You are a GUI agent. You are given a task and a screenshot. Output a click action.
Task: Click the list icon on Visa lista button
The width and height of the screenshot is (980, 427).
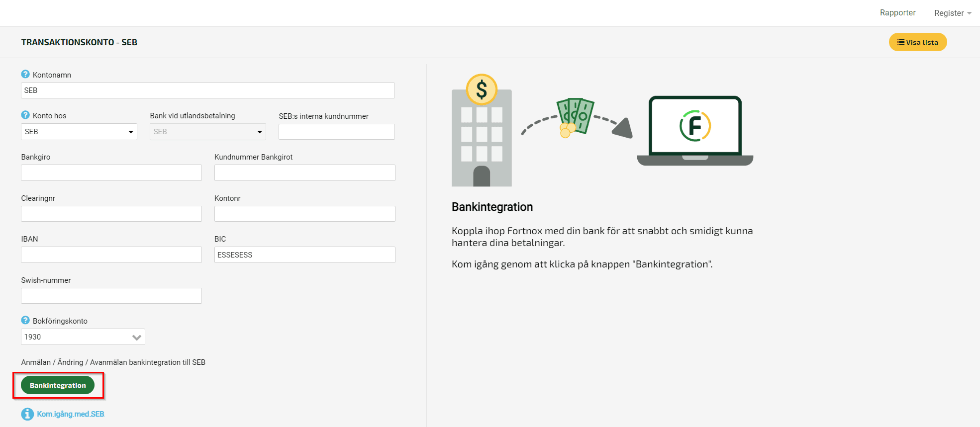point(901,42)
